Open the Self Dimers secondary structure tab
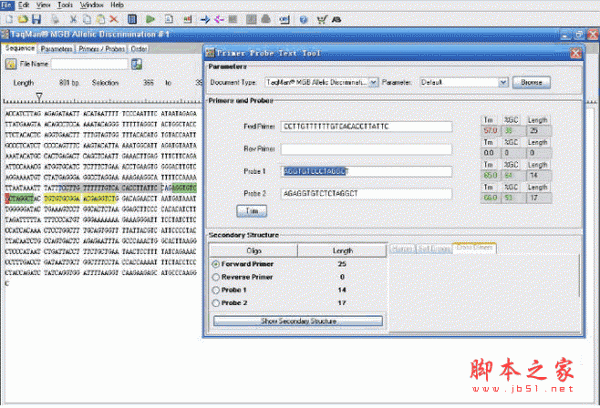This screenshot has width=600, height=408. point(434,249)
